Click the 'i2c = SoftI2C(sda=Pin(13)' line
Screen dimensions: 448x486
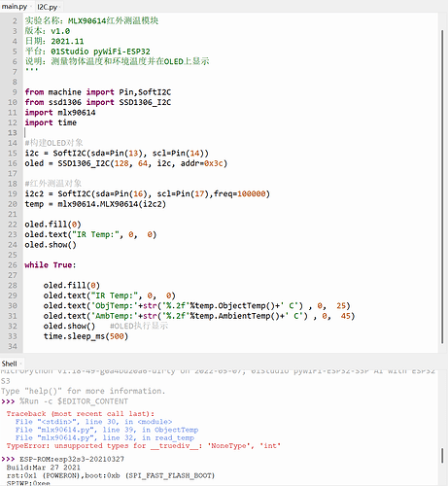[x=117, y=154]
